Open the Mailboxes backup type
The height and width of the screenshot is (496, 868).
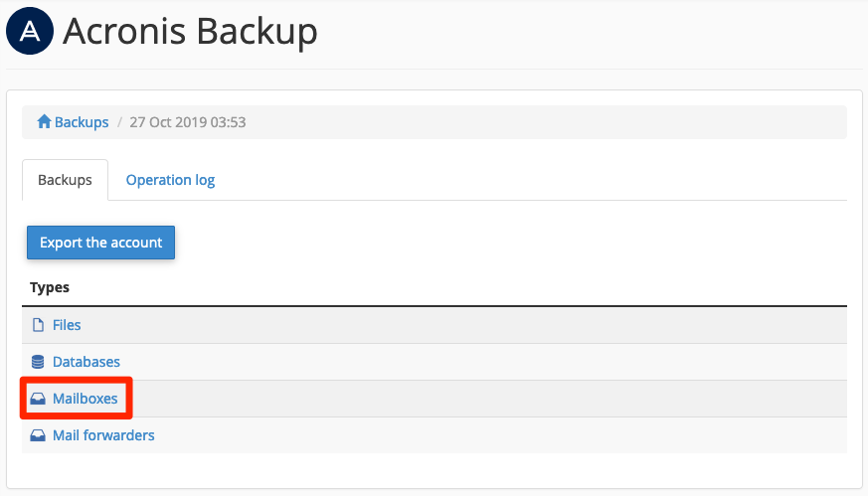coord(85,399)
